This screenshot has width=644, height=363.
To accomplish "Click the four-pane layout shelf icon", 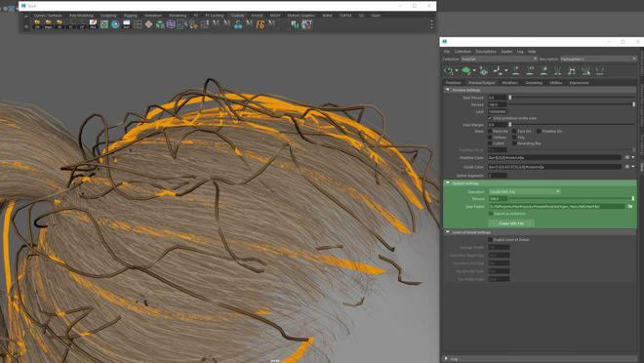I will [x=138, y=24].
